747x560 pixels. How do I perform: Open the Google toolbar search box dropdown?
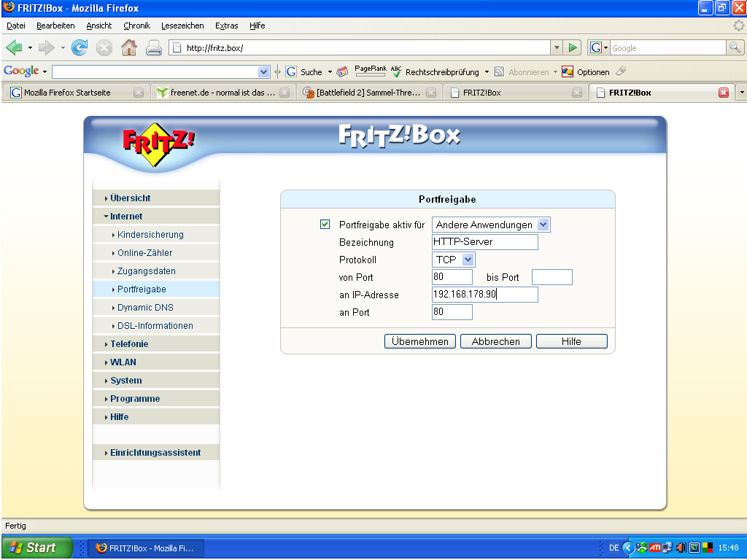(x=263, y=72)
